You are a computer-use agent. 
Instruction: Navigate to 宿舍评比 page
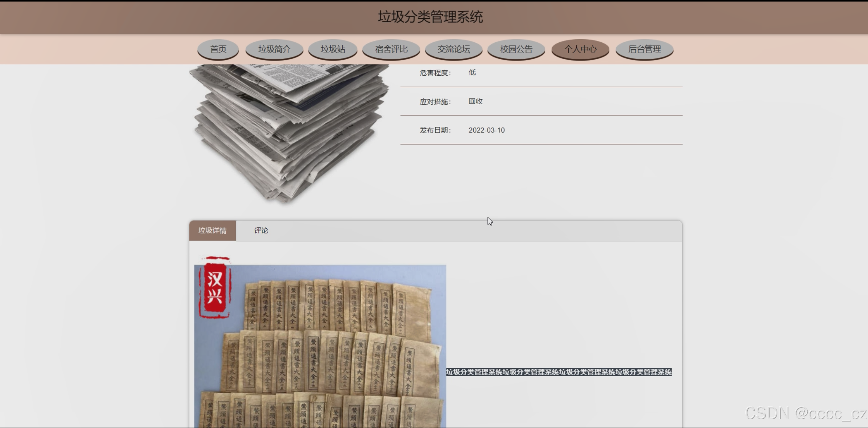point(391,49)
